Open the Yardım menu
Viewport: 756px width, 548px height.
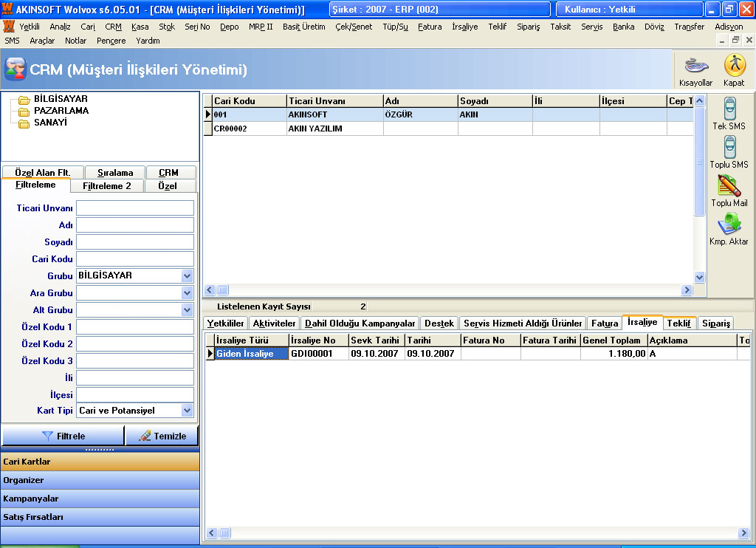[148, 41]
